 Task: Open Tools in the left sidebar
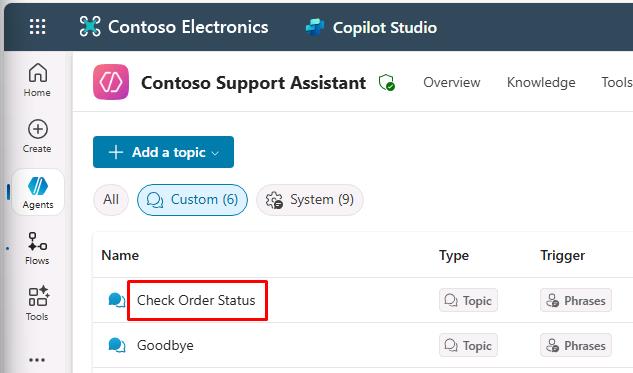click(x=37, y=304)
